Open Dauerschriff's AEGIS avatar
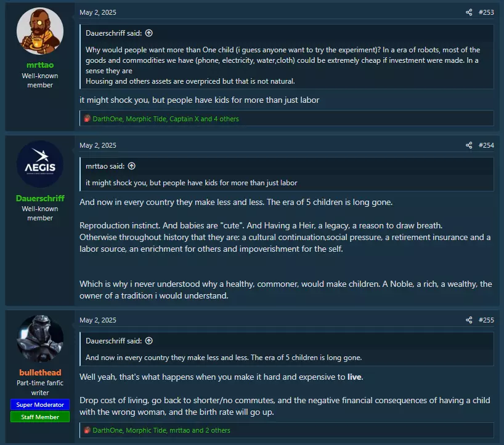The width and height of the screenshot is (504, 445). tap(40, 164)
